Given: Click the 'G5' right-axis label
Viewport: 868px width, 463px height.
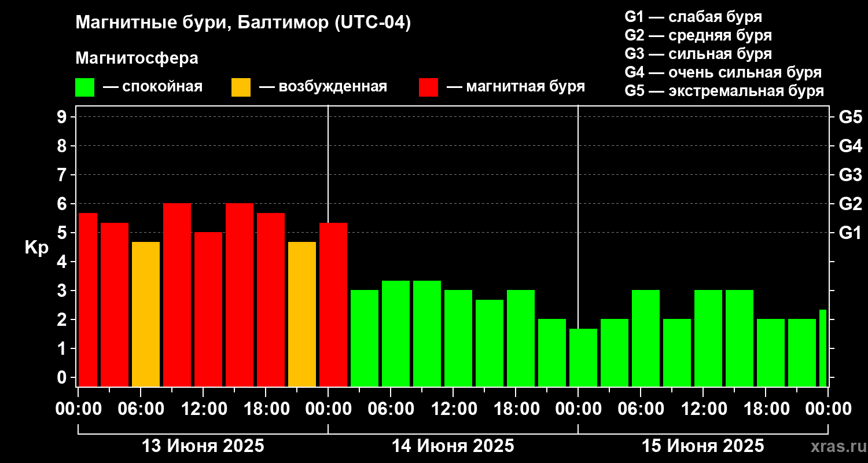Looking at the screenshot, I should (850, 117).
